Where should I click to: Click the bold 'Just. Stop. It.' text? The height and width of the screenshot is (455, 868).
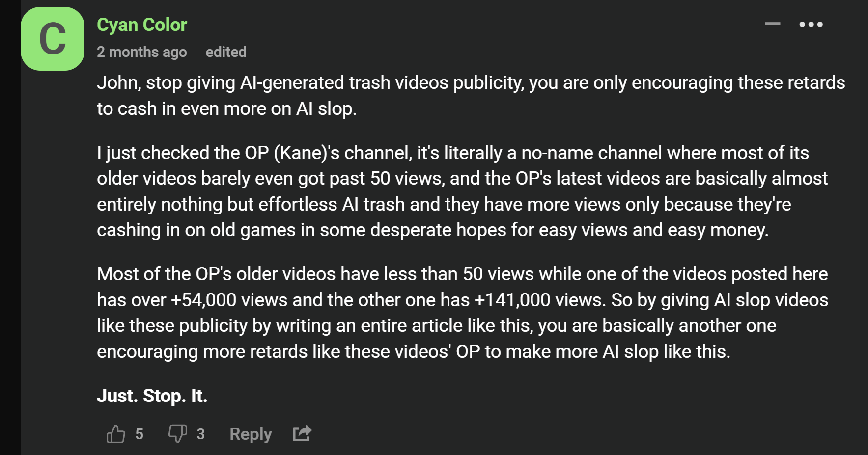coord(152,396)
